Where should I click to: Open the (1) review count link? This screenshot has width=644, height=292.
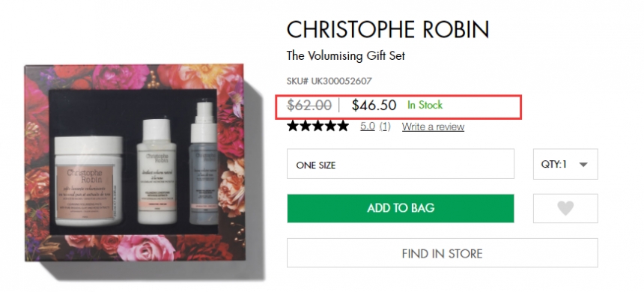384,127
